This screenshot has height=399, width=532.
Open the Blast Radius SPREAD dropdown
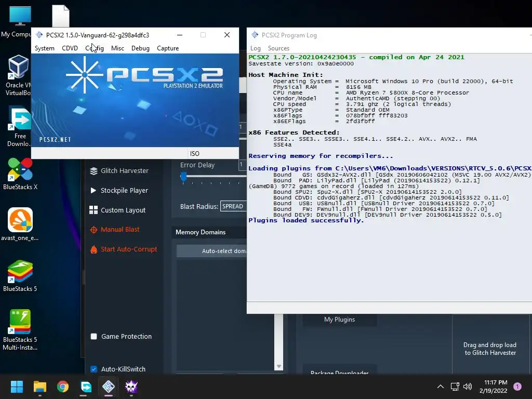coord(233,206)
